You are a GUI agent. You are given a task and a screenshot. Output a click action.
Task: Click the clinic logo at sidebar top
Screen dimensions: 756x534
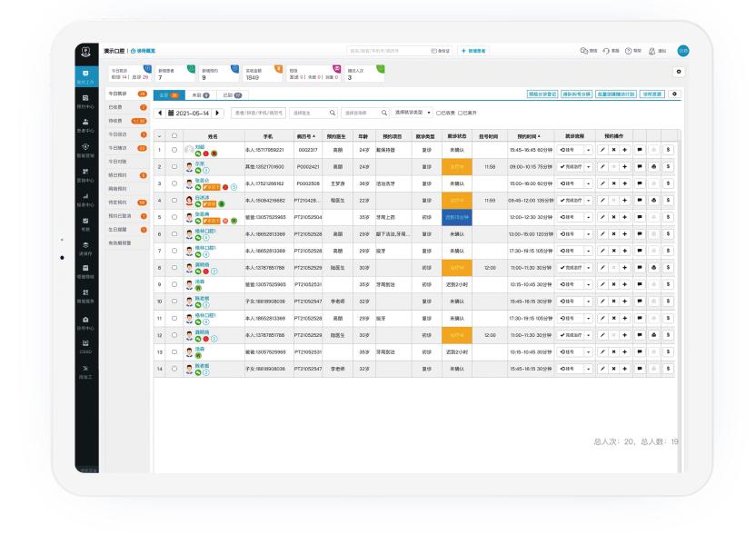coord(86,52)
